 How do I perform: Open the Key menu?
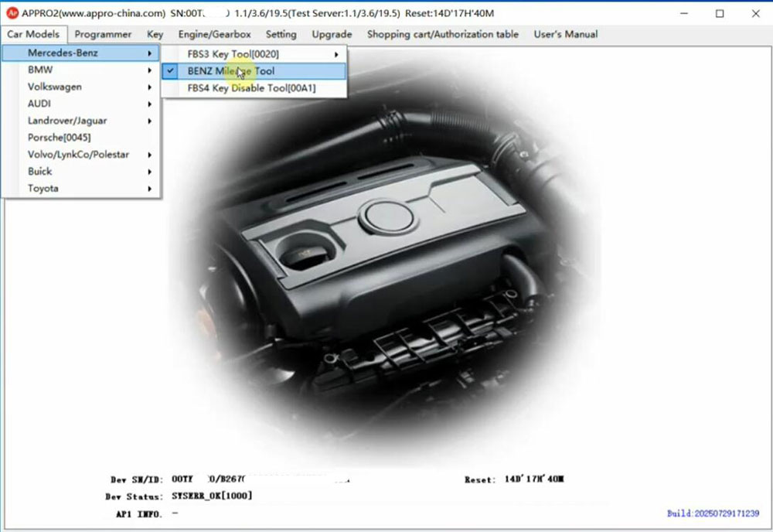click(x=155, y=34)
